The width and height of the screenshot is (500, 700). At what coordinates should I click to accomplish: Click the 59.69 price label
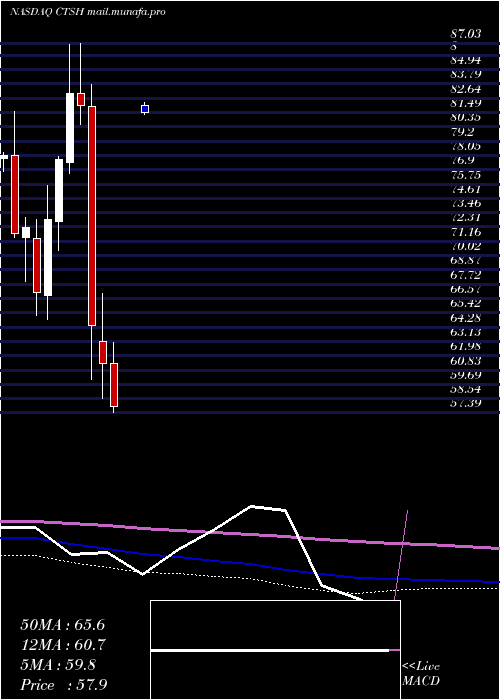(x=466, y=375)
